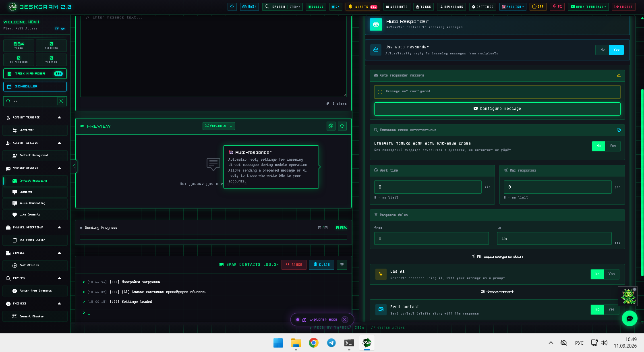Select Converter in the sidebar
The image size is (644, 352).
point(35,130)
